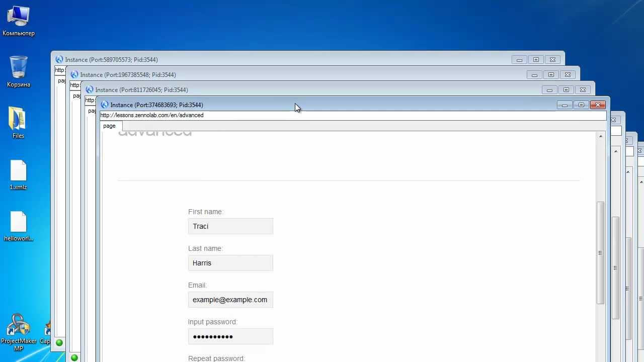This screenshot has height=362, width=644.
Task: Minimize the Instance Port:811726045 window
Action: point(549,90)
